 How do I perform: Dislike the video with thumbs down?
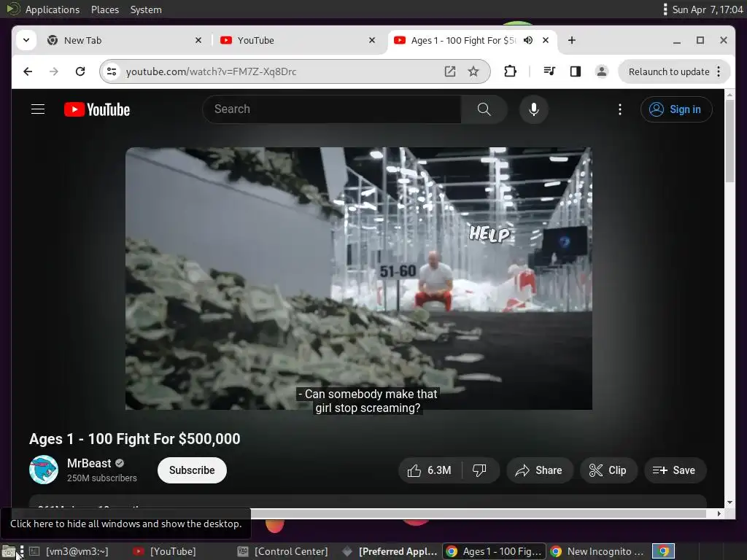coord(479,470)
